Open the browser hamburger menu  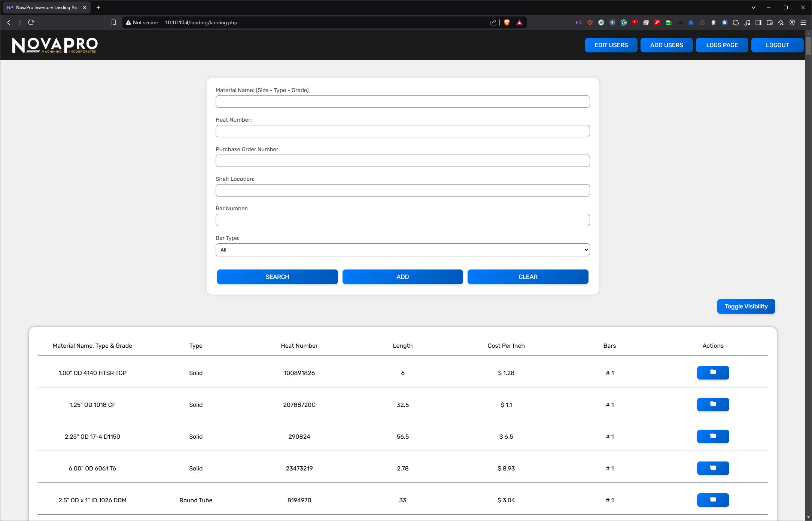point(804,22)
